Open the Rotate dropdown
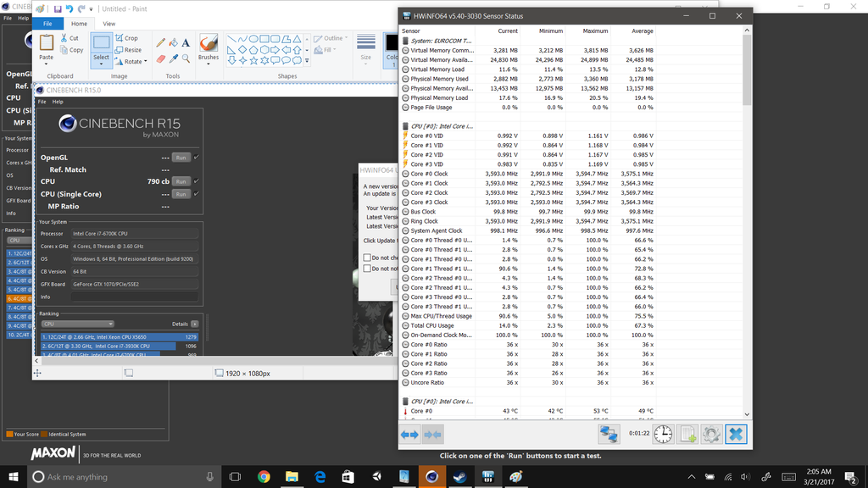The width and height of the screenshot is (868, 488). click(131, 61)
